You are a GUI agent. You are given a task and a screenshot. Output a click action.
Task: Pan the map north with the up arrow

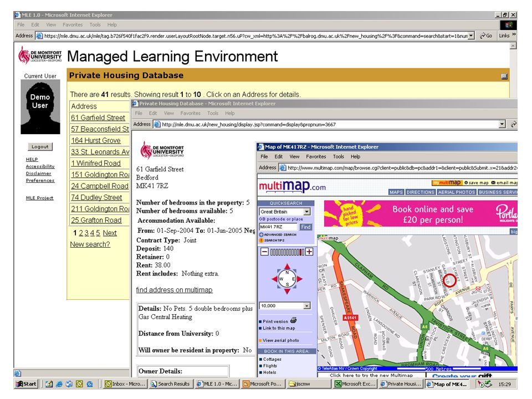click(287, 267)
